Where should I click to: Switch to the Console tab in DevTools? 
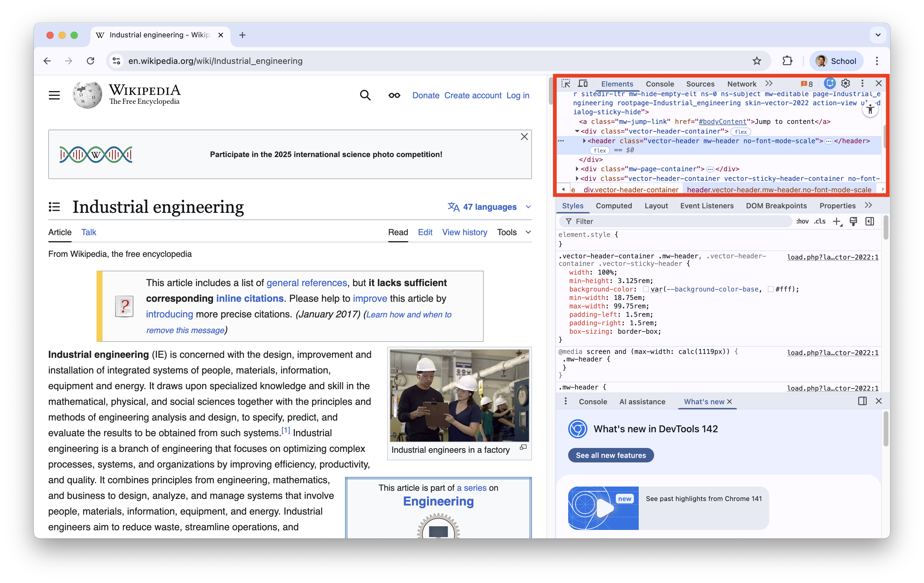[660, 84]
